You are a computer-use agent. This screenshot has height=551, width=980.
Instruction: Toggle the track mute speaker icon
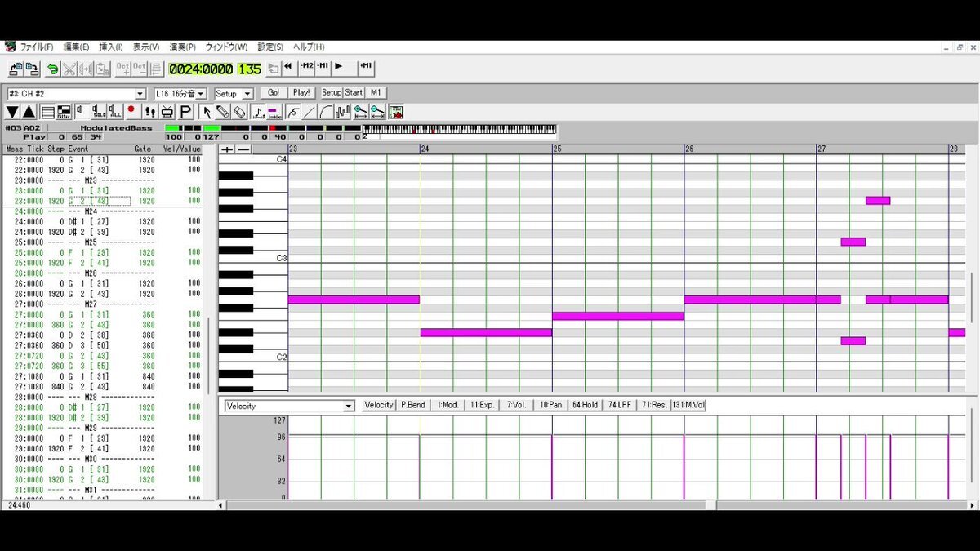pos(82,111)
